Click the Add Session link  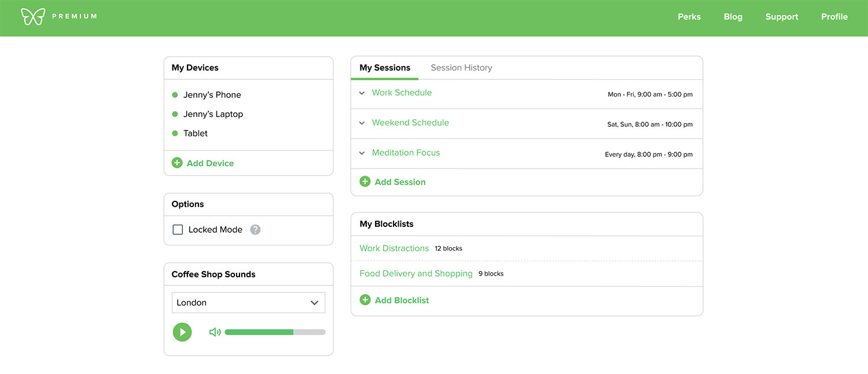point(400,182)
